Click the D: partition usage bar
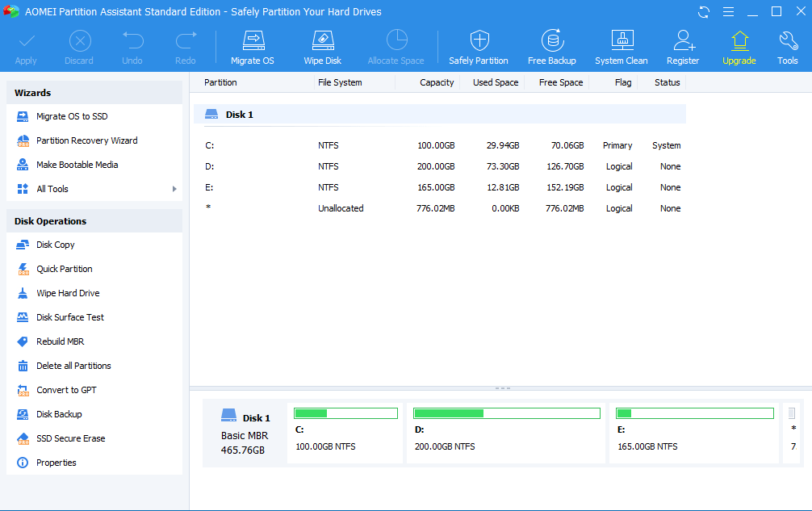812x511 pixels. (506, 413)
